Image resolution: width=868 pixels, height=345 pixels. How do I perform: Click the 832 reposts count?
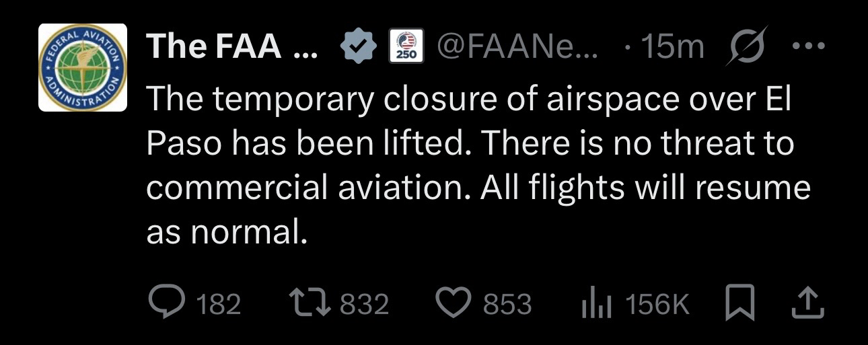pyautogui.click(x=364, y=305)
